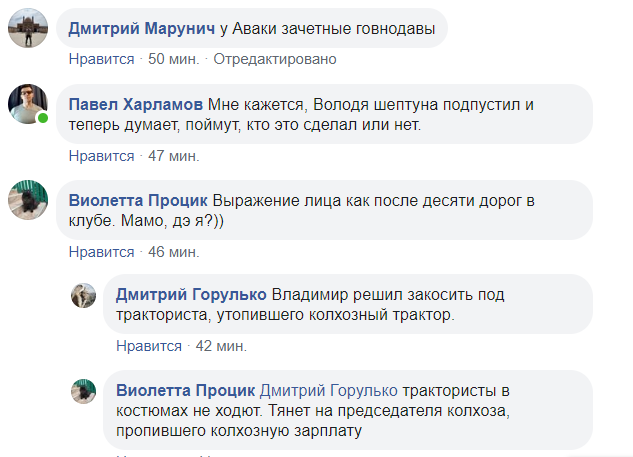Screen dimensions: 633x457
Task: Click the "50 мин." timestamp
Action: coord(173,59)
